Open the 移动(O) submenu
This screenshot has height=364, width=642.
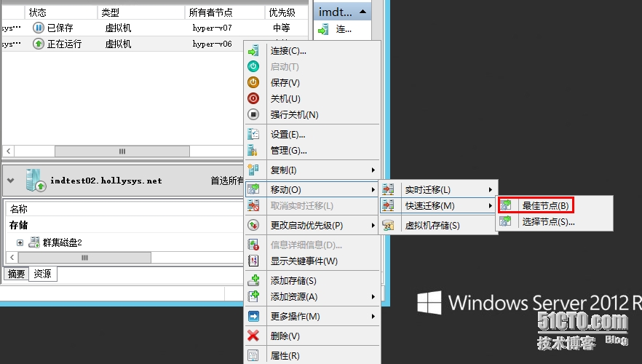312,189
